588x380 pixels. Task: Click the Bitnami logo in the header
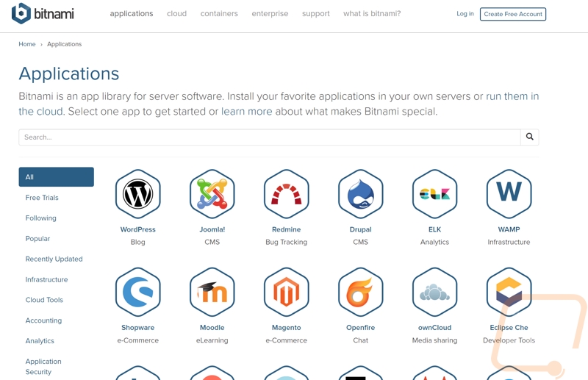click(x=43, y=13)
